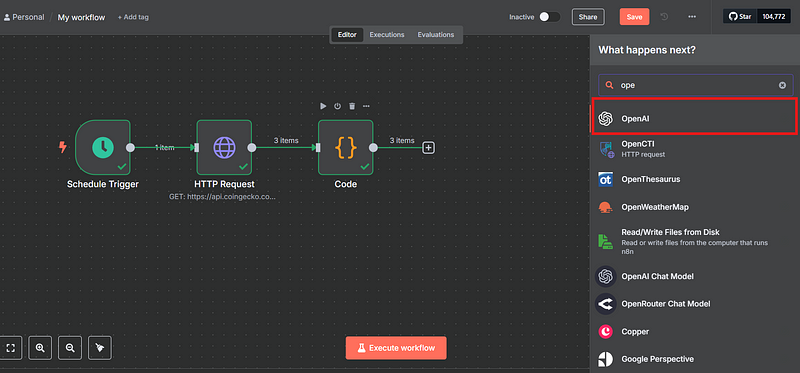800x373 pixels.
Task: Open the Schedule Trigger node
Action: [103, 147]
